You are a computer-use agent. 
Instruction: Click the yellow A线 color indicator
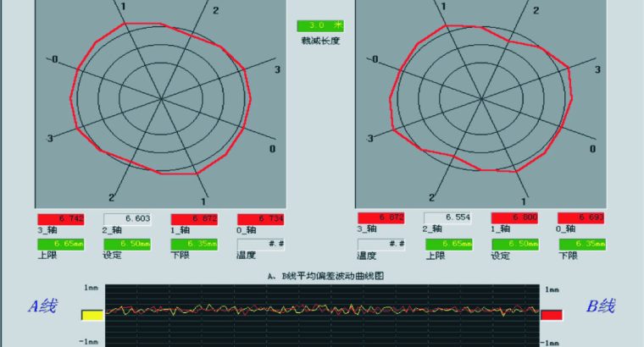(92, 315)
